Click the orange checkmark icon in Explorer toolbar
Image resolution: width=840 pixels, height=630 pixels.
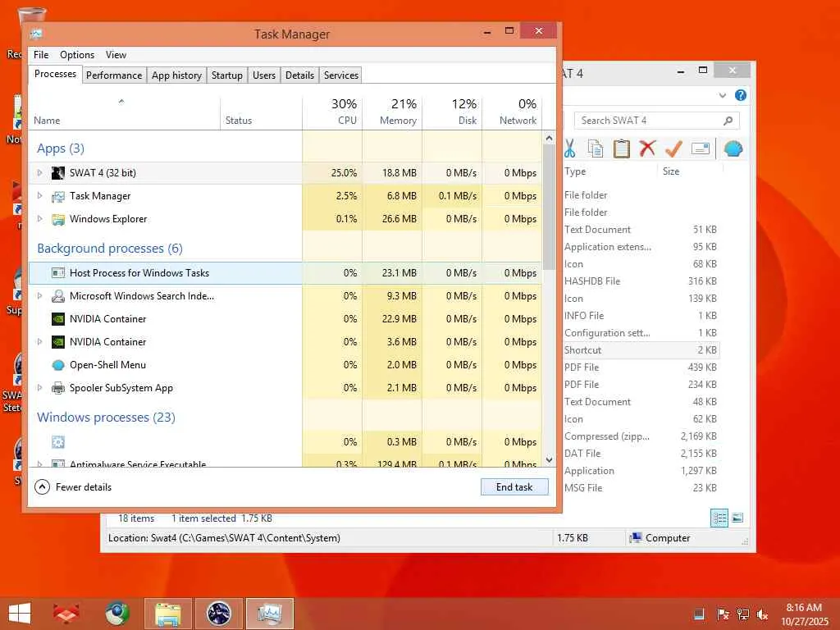pos(673,148)
